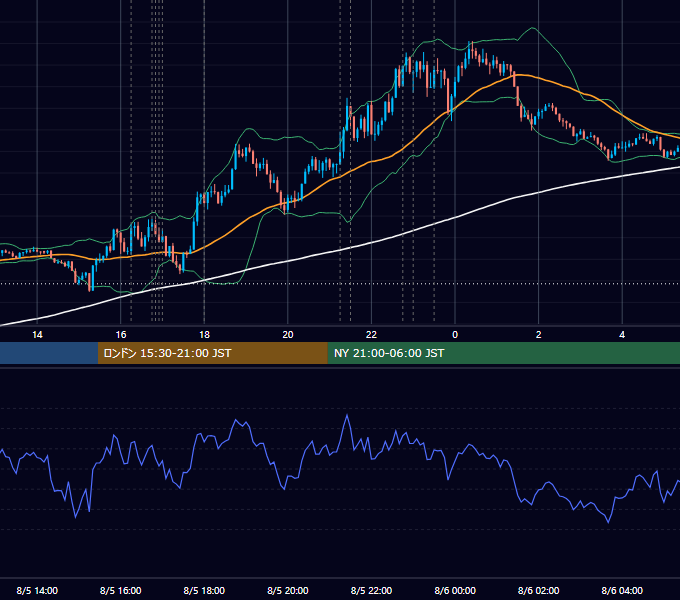Select the ロンドン 15:30-21:00 JST session bar

tap(212, 353)
